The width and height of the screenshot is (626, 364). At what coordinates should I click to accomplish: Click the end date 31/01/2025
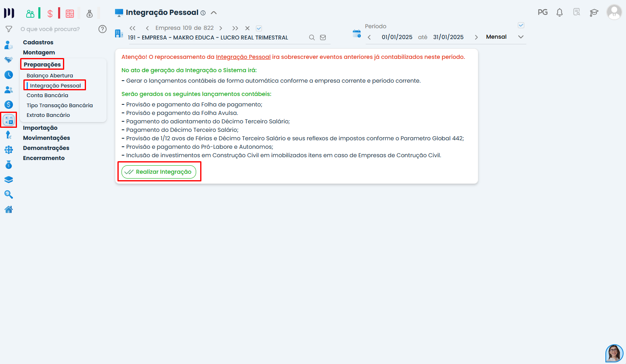[448, 37]
